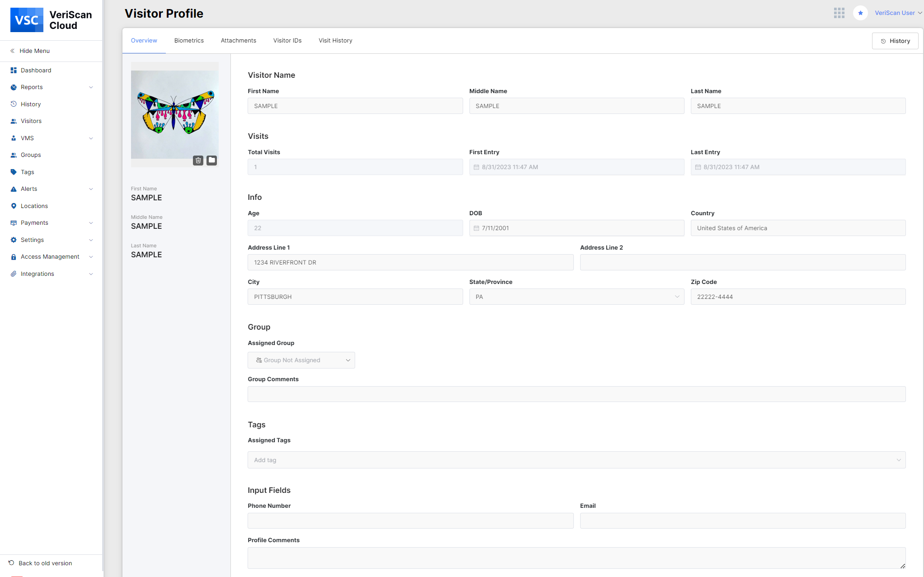This screenshot has width=924, height=577.
Task: Open Locations page label in the sidebar
Action: tap(34, 206)
